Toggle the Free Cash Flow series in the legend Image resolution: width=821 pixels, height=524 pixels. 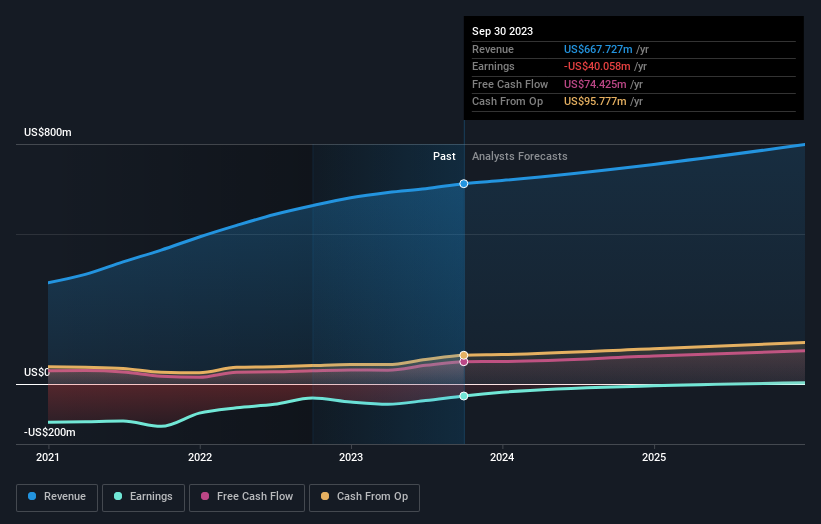click(247, 497)
